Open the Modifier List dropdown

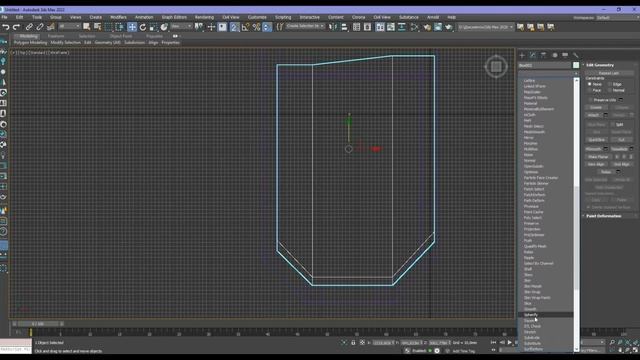[x=548, y=73]
